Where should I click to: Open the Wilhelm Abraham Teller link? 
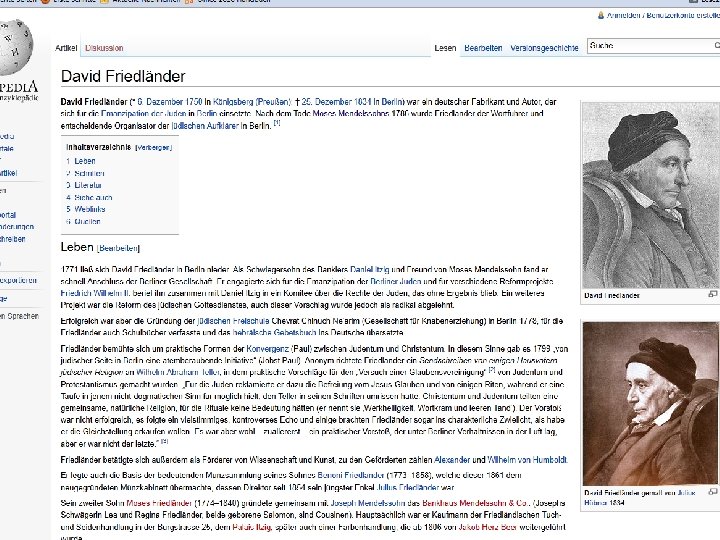178,372
